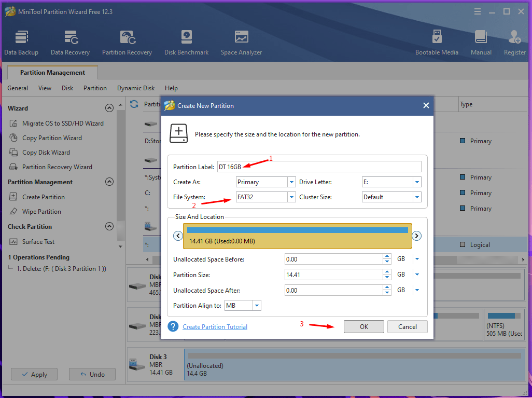Viewport: 532px width, 398px height.
Task: Increase Partition Size with up spinner
Action: click(387, 272)
